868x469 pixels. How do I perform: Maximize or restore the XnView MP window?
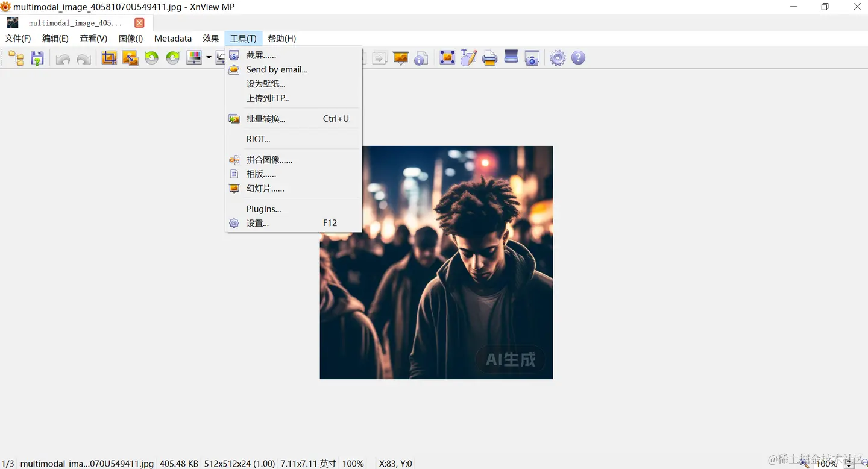point(825,7)
